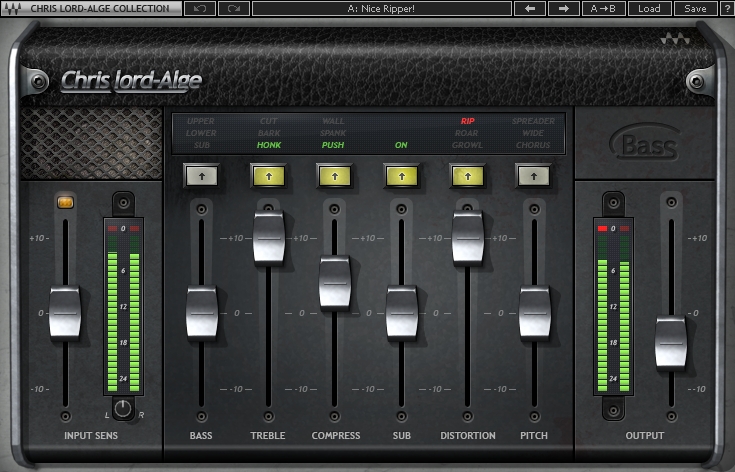This screenshot has height=472, width=735.
Task: Click the 'DISTORTION' fader label
Action: pyautogui.click(x=468, y=435)
